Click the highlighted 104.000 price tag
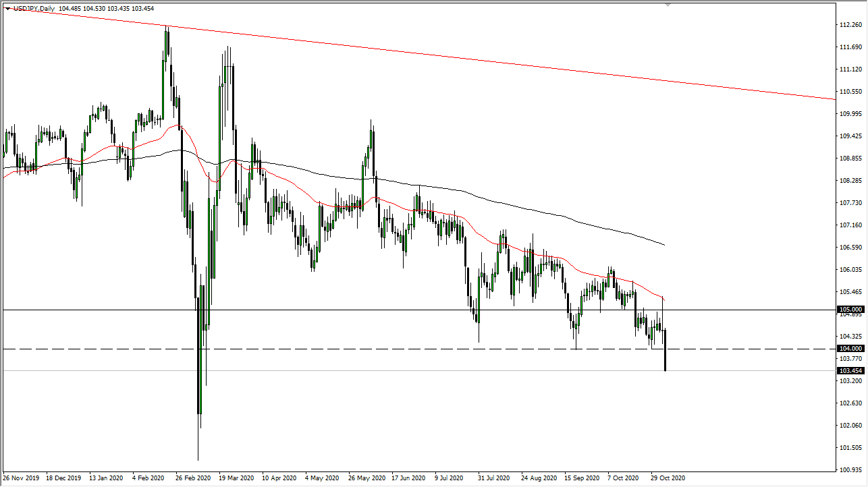Screen dimensions: 868x487 click(849, 349)
